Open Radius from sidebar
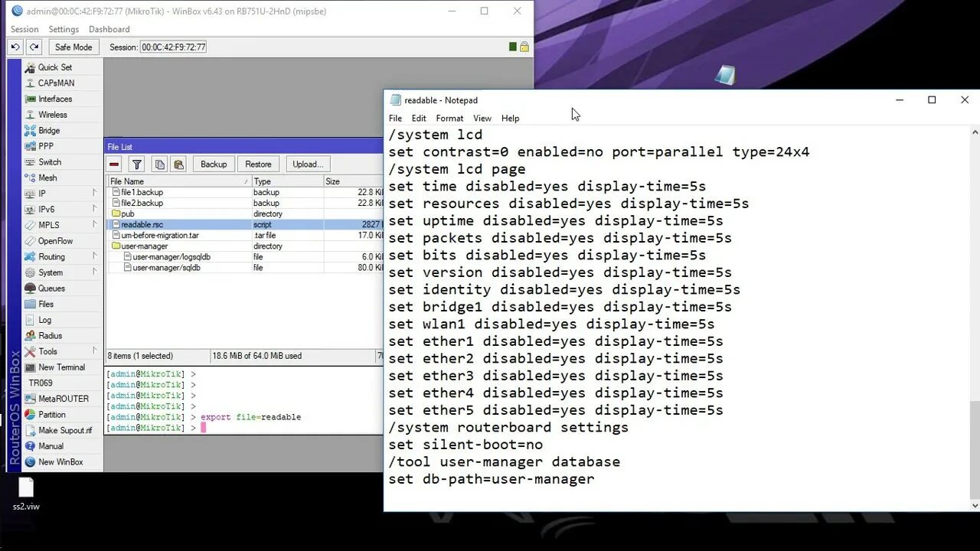 pyautogui.click(x=50, y=335)
